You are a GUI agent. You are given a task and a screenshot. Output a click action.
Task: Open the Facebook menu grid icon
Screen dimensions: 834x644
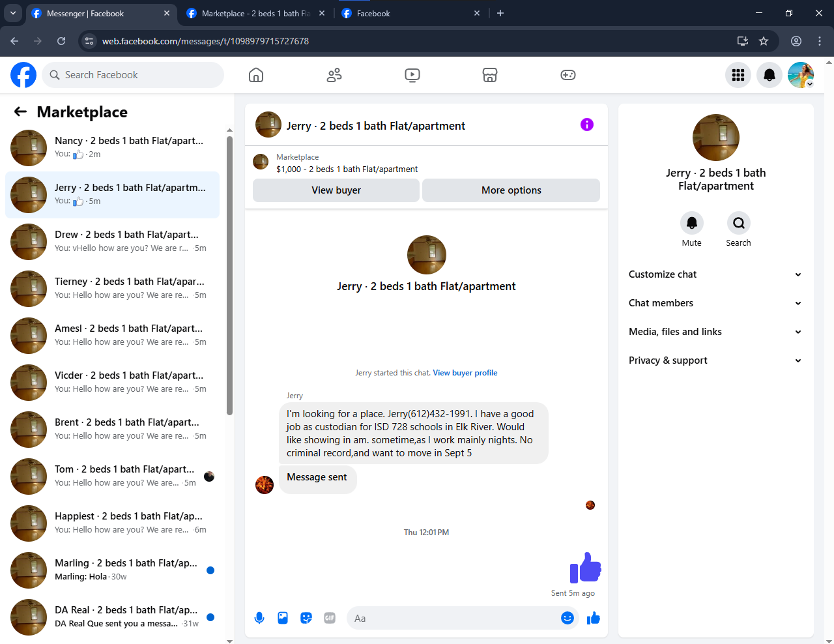point(738,75)
